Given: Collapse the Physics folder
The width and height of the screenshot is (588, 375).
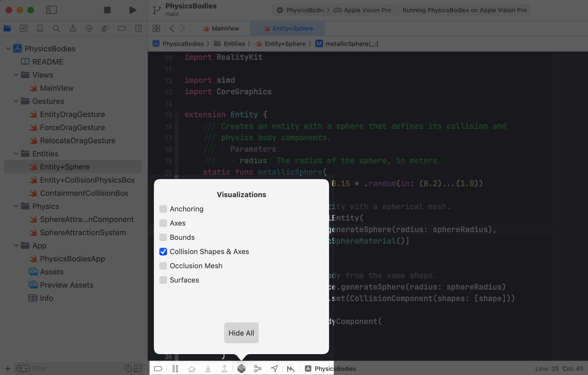Looking at the screenshot, I should (16, 206).
